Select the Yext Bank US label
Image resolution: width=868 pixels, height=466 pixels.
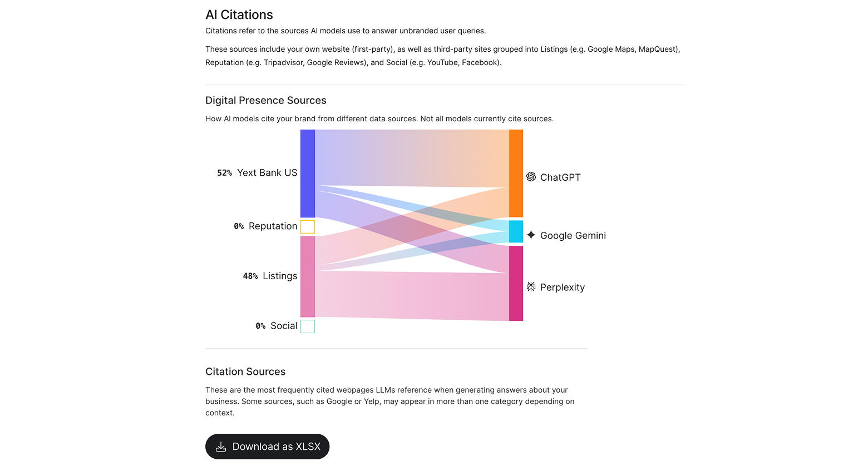click(x=267, y=173)
